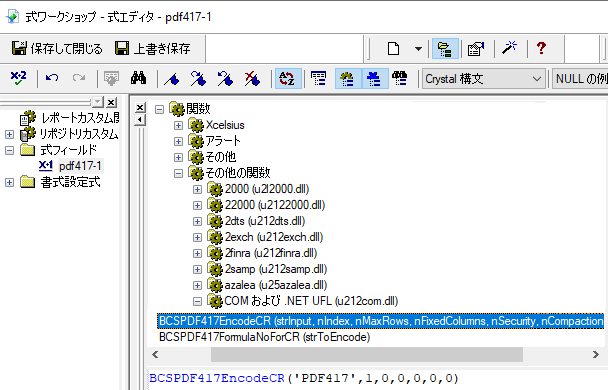Click the 書式設定式 folder label

pos(71,182)
